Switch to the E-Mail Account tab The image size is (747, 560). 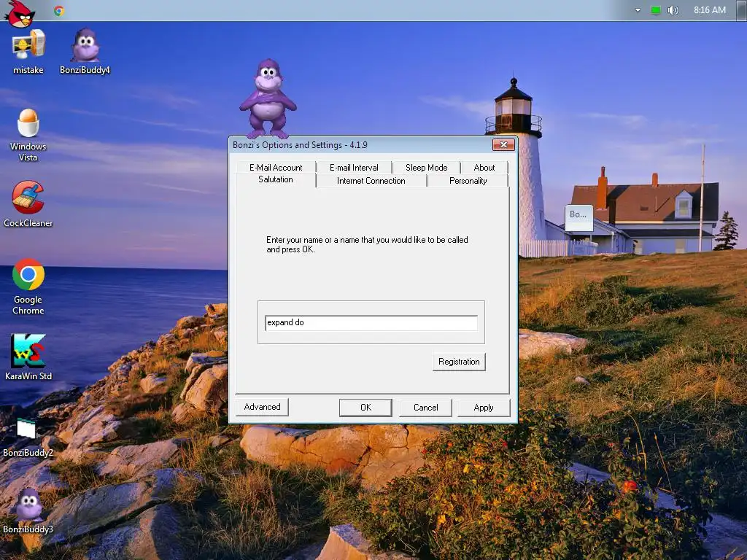(276, 168)
